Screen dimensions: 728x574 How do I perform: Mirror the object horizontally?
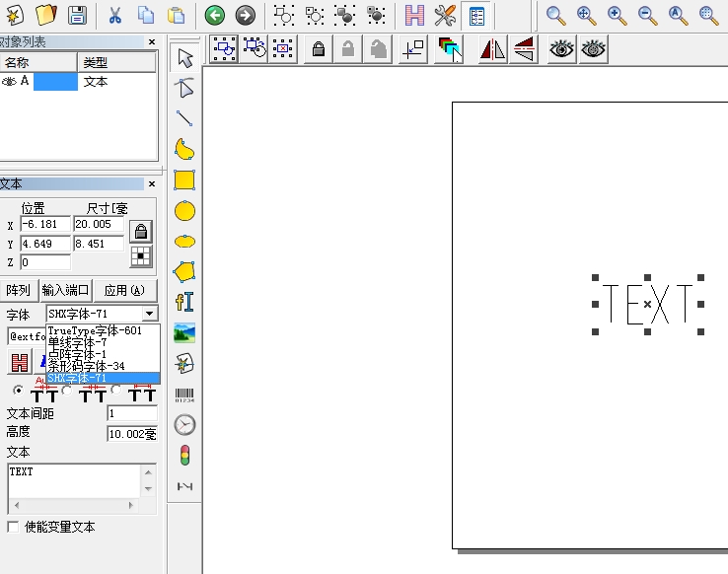(492, 48)
